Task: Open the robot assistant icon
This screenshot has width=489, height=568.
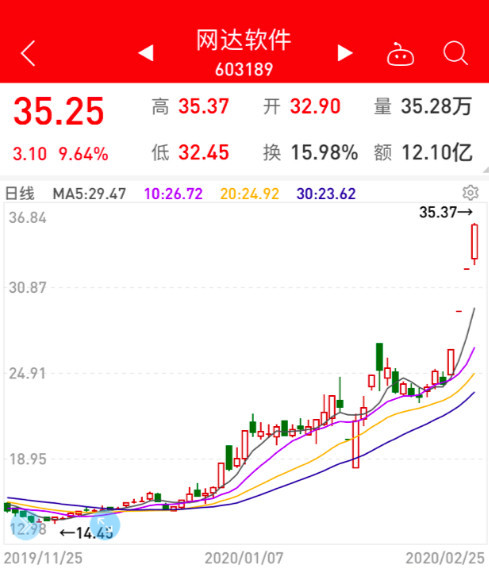Action: [400, 54]
